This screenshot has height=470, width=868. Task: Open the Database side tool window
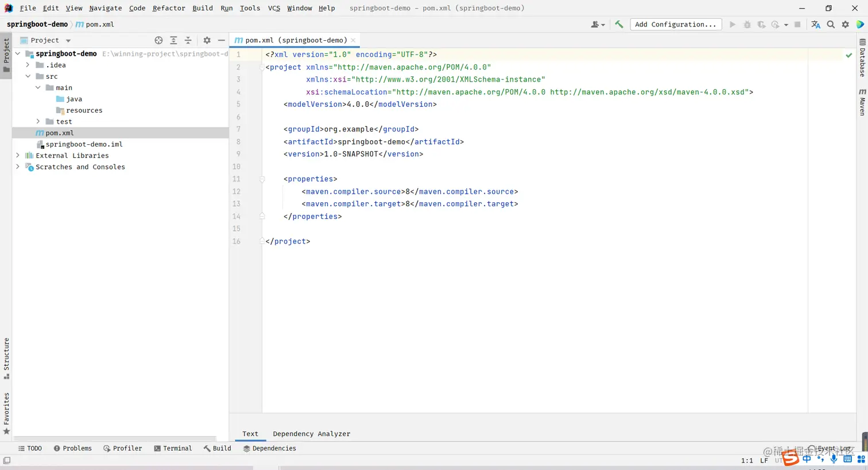point(862,57)
